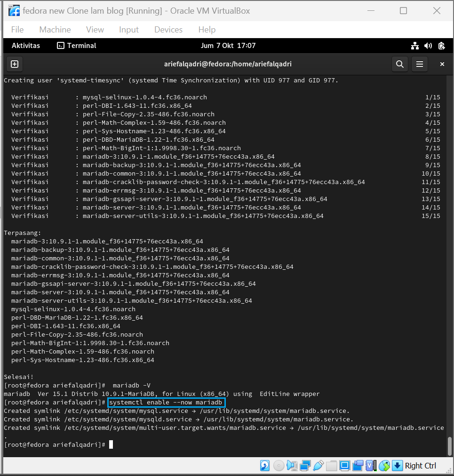Click 'mysql-selinux-1.0.4-4.fc36.noarch' in Verifikasi list
454x476 pixels.
(x=144, y=97)
